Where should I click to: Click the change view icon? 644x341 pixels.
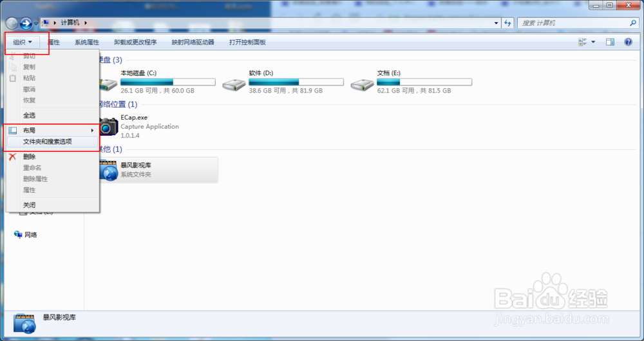click(582, 42)
